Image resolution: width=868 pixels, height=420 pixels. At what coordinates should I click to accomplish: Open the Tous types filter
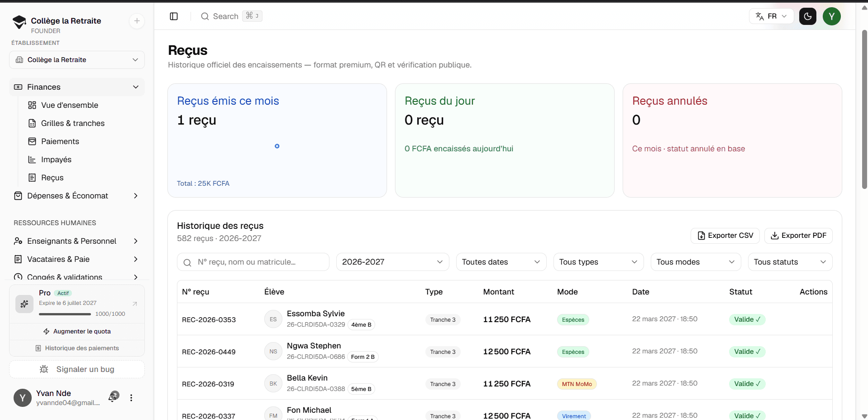point(599,262)
